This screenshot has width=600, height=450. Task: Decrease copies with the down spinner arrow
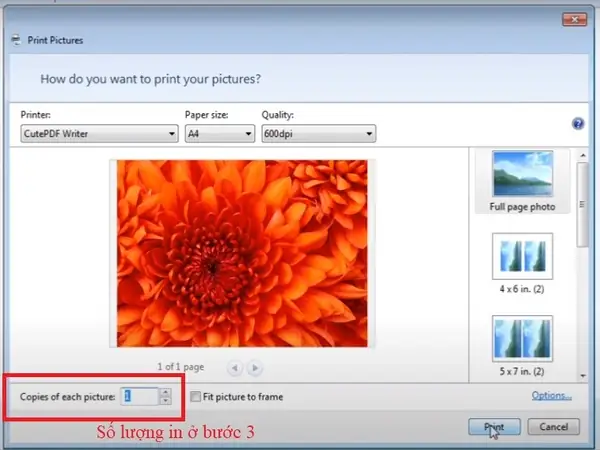coord(165,401)
